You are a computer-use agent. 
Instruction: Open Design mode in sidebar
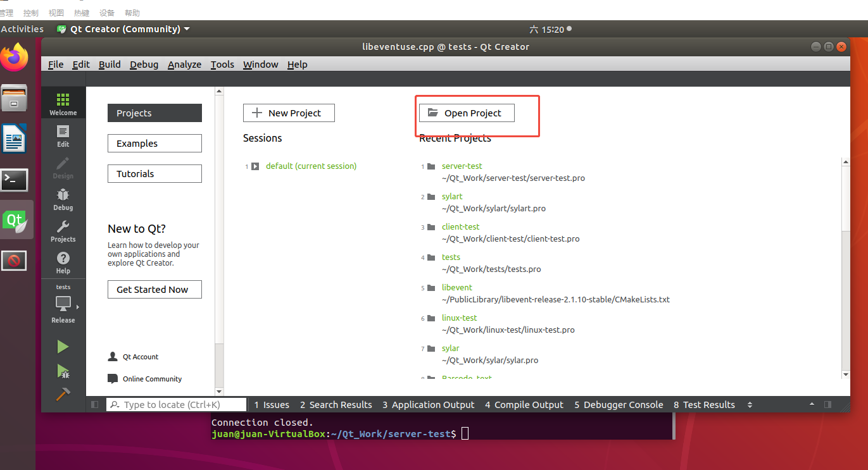pyautogui.click(x=63, y=168)
